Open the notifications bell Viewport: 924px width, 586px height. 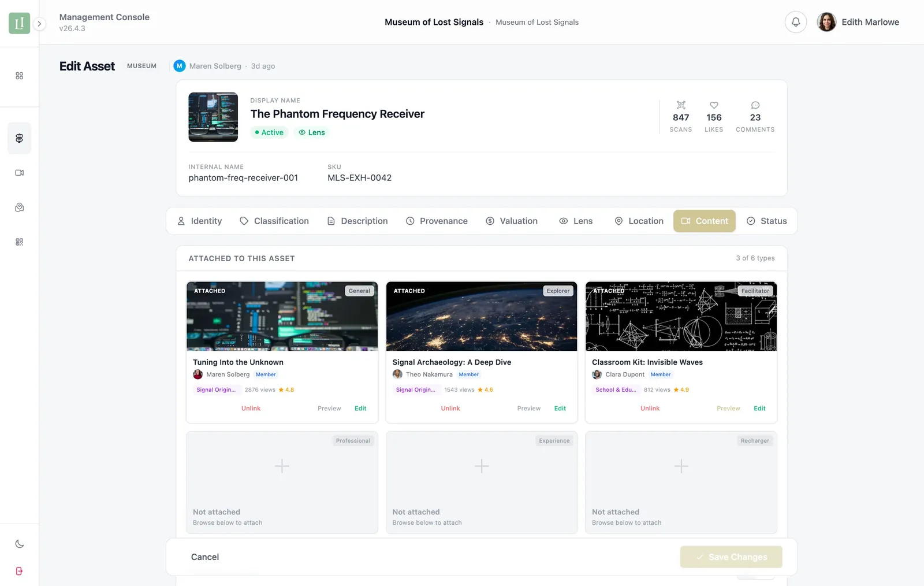(x=796, y=22)
